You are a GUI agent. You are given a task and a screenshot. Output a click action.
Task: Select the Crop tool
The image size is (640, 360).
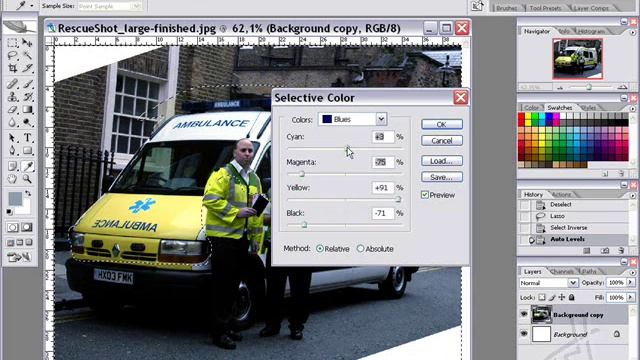[12, 68]
